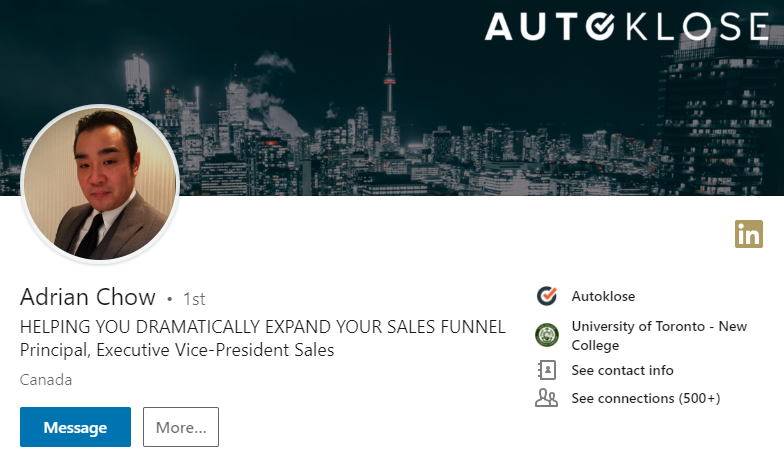Click the 1st degree connection badge
784x457 pixels.
[194, 298]
